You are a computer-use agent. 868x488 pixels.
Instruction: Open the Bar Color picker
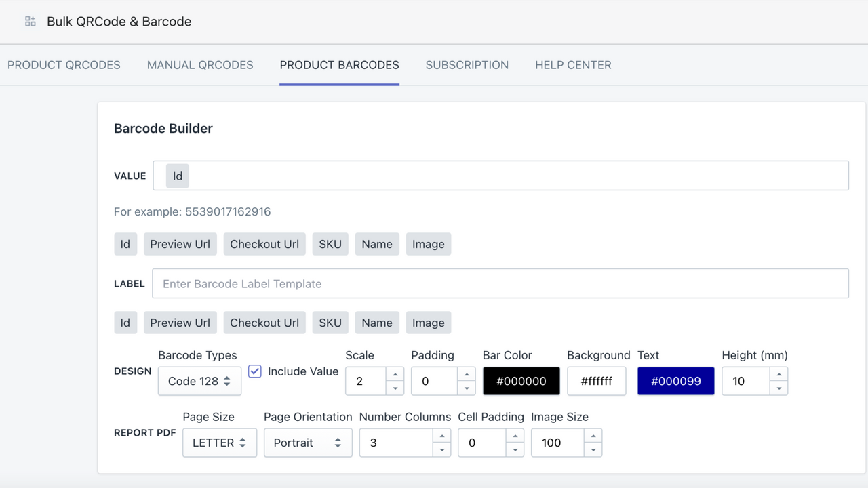click(x=521, y=381)
